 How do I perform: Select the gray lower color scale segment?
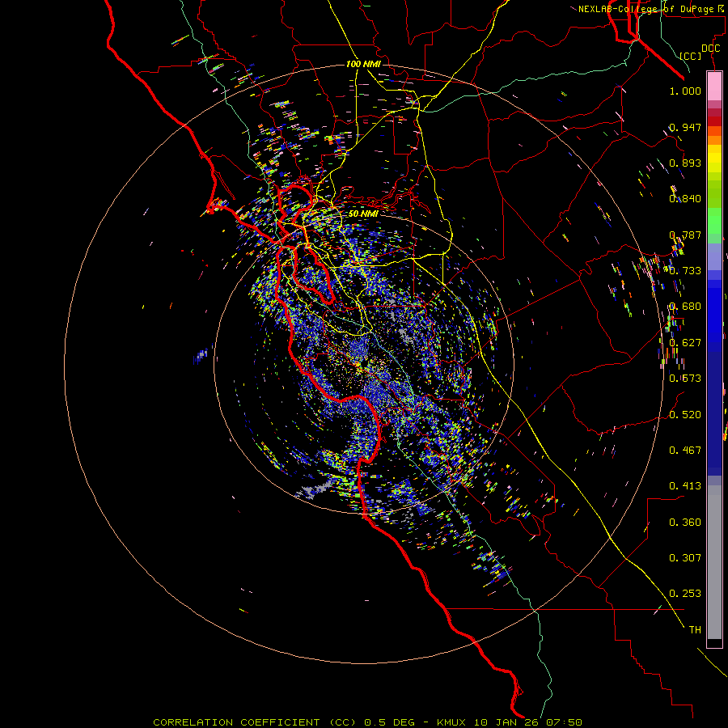point(714,562)
